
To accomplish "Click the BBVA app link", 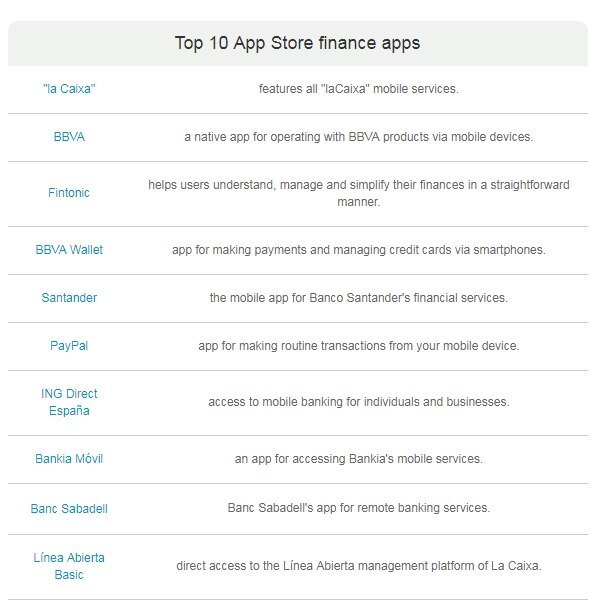I will [69, 137].
